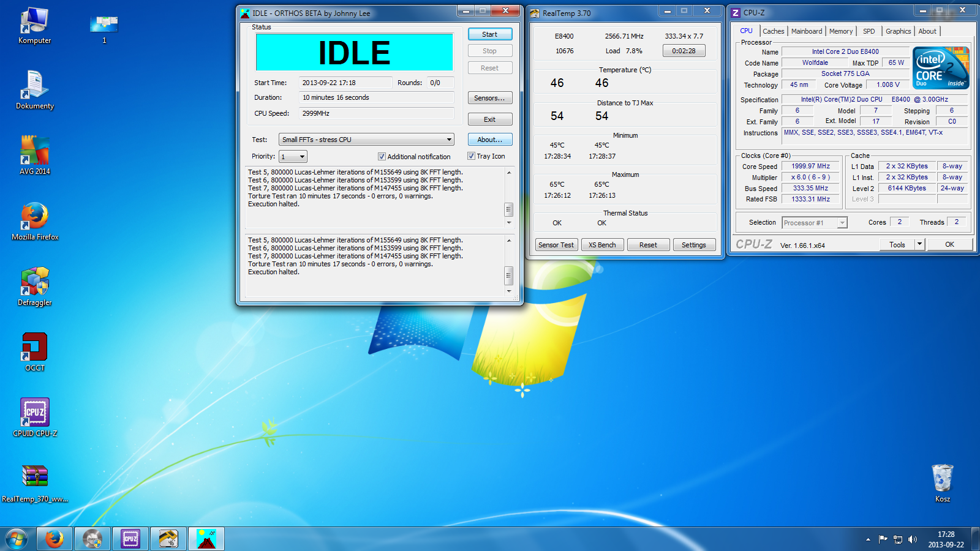The width and height of the screenshot is (980, 551).
Task: Switch to RealTemp from the taskbar
Action: [x=168, y=539]
